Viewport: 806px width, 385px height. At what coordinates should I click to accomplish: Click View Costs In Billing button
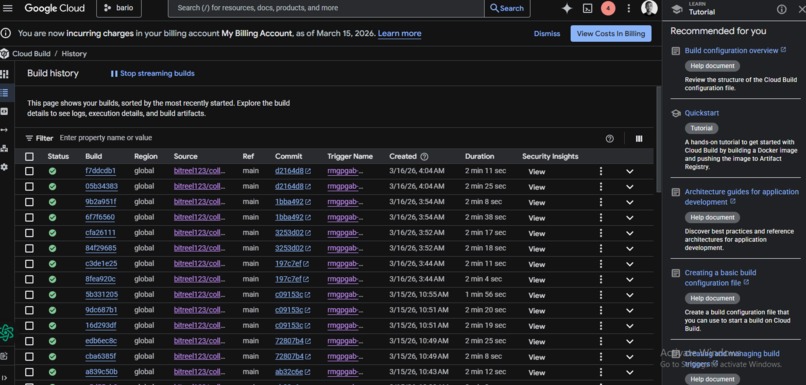pyautogui.click(x=611, y=33)
